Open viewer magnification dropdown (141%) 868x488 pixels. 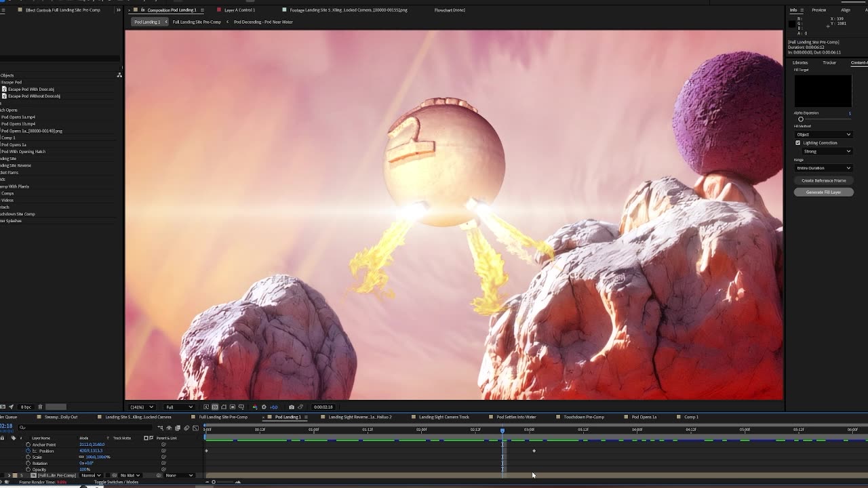(x=142, y=407)
